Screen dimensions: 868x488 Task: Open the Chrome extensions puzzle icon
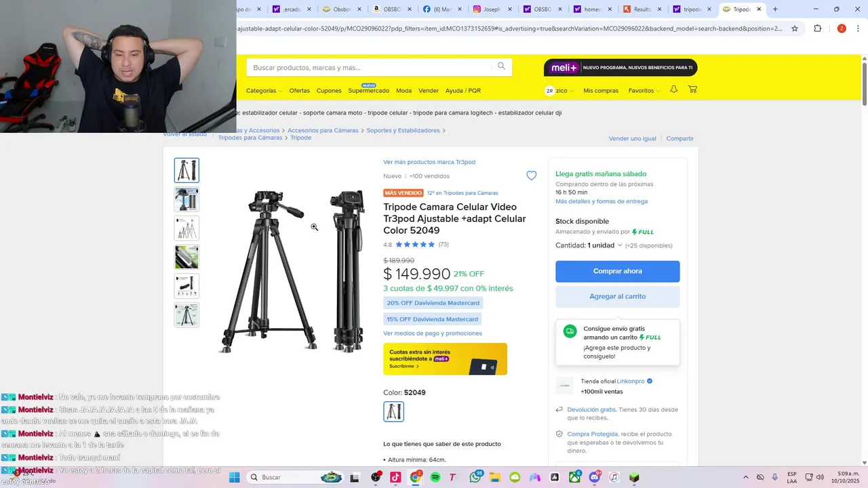click(817, 28)
